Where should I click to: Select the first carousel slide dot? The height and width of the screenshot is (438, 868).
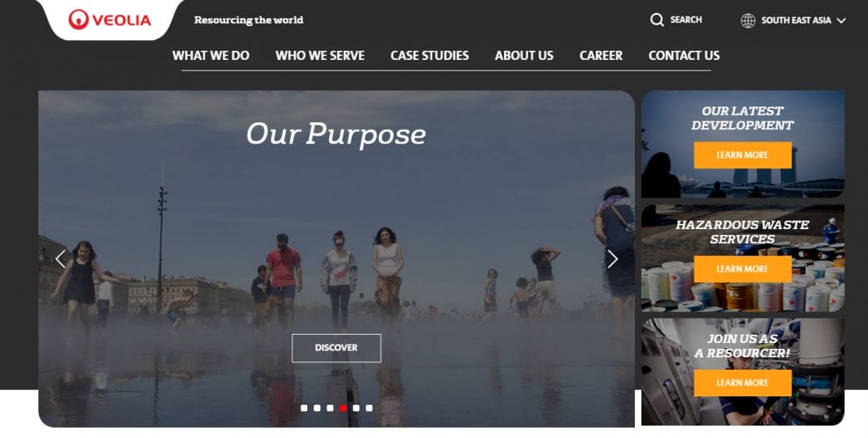(x=304, y=408)
